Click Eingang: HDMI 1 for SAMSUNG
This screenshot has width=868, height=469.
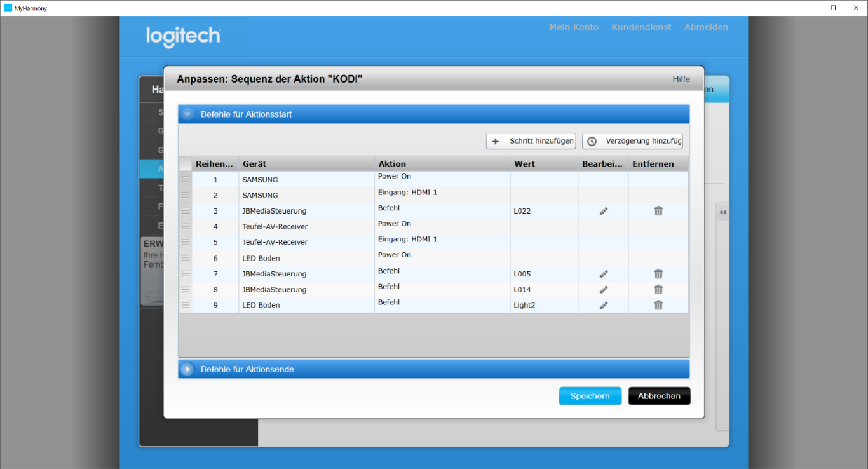coord(407,193)
